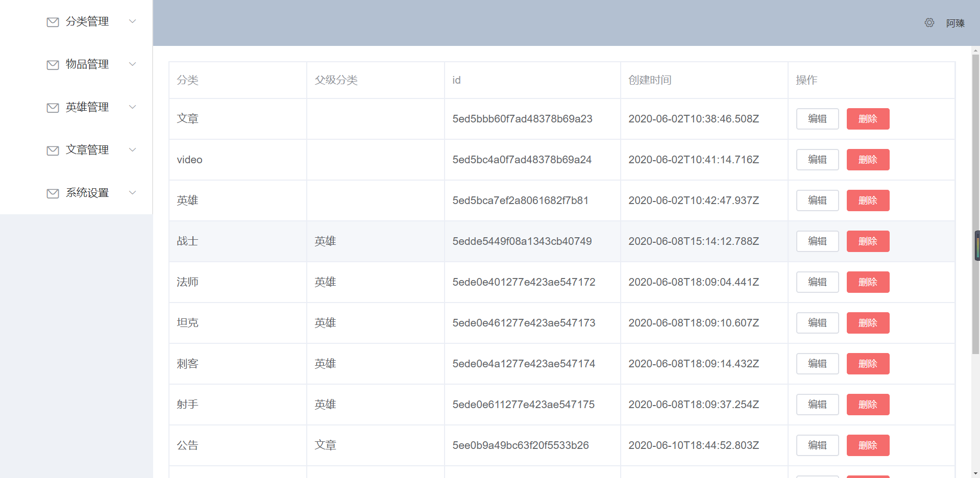Edit the 战士 category row
This screenshot has width=980, height=478.
[817, 241]
